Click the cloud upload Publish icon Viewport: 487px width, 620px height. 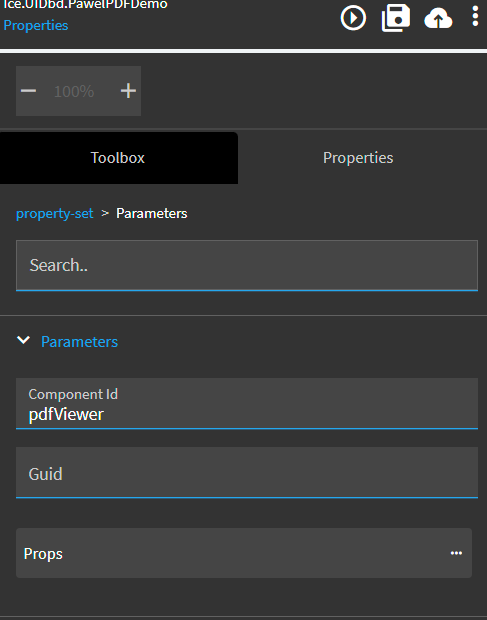coord(438,19)
